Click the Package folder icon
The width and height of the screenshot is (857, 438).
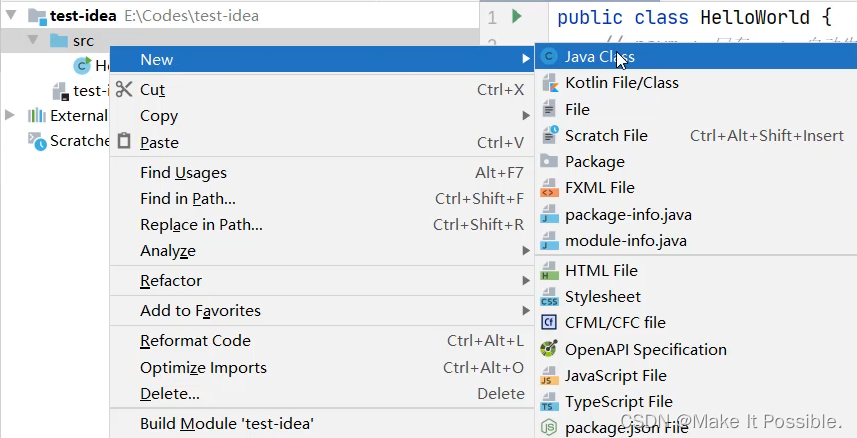tap(549, 161)
